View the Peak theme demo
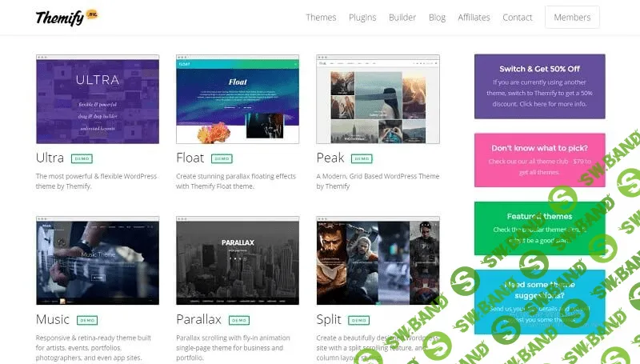Viewport: 640px width, 364px height. click(x=362, y=158)
